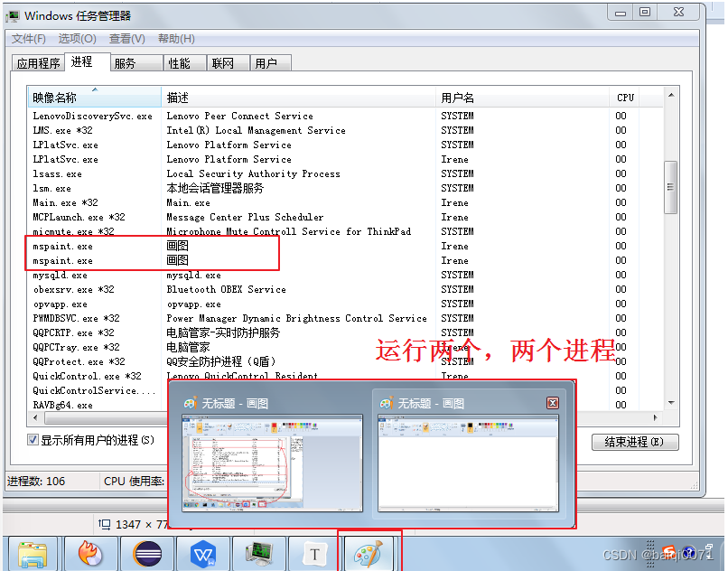Launch the flame-shaped icon on the taskbar
The image size is (728, 571).
pos(91,554)
